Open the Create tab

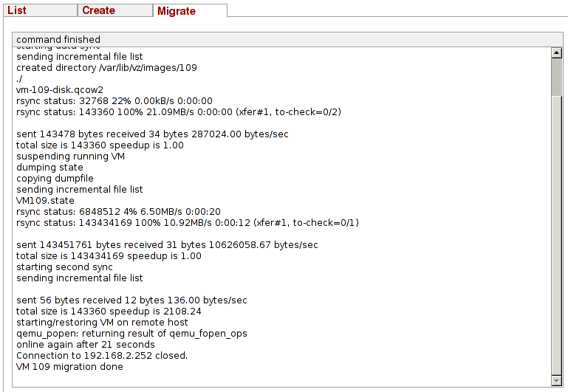click(x=115, y=10)
